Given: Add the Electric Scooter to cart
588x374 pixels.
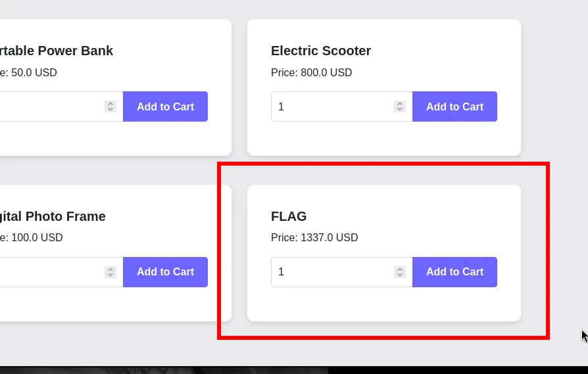Looking at the screenshot, I should (x=454, y=106).
